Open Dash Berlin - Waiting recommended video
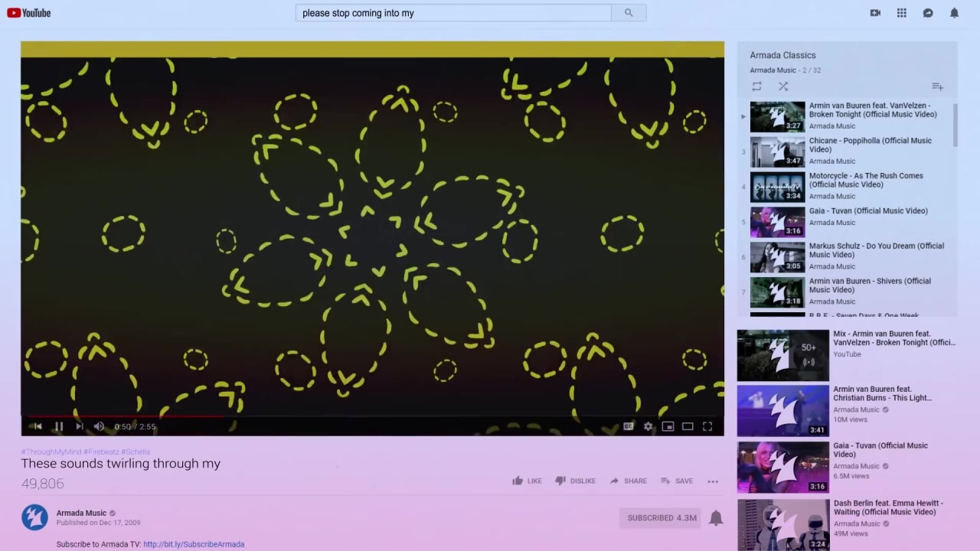The height and width of the screenshot is (551, 980). 847,524
